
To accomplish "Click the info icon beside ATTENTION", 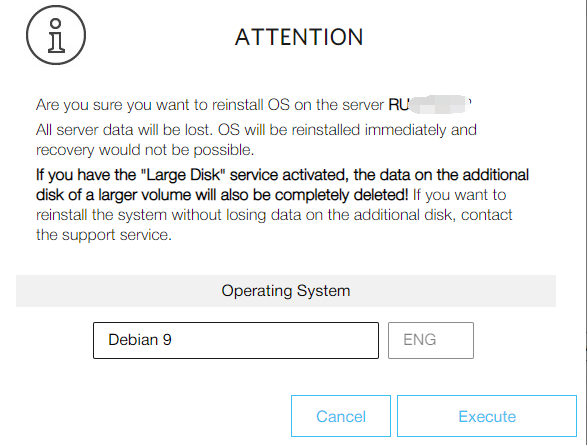I will pos(56,35).
